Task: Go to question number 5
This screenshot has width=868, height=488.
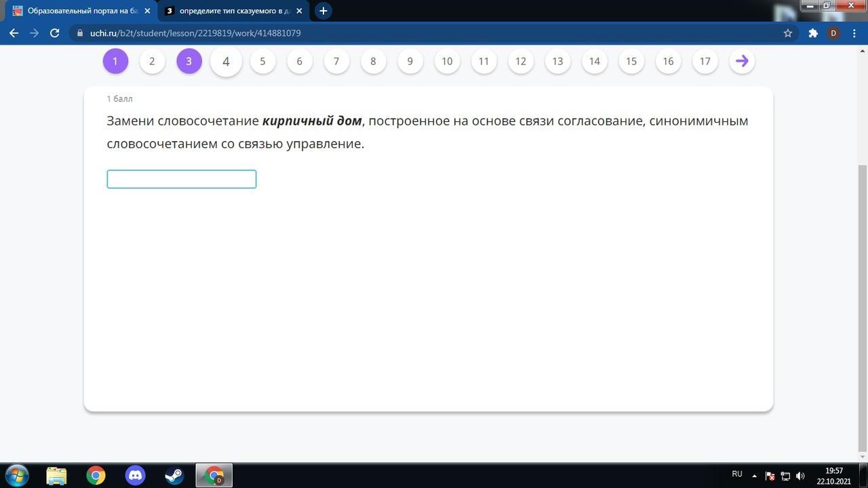Action: pyautogui.click(x=262, y=61)
